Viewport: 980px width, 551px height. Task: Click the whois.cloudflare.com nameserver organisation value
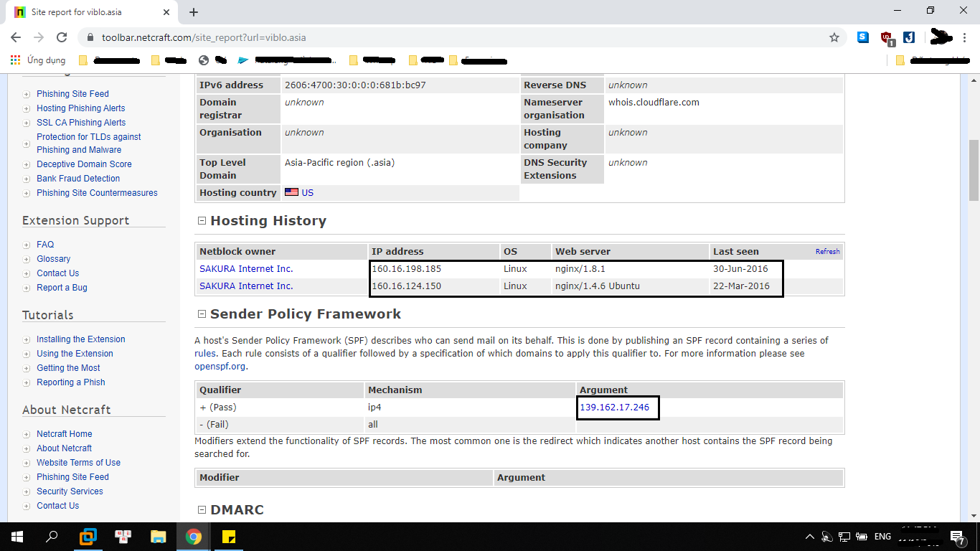click(x=654, y=103)
